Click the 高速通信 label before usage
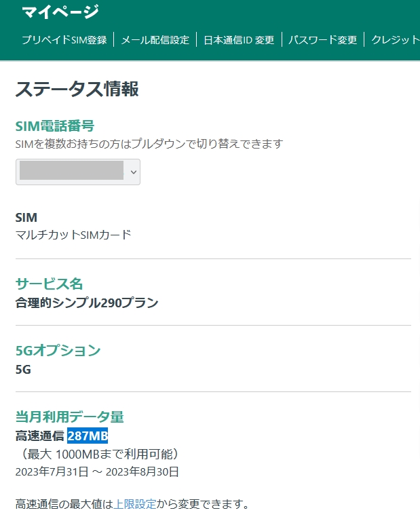This screenshot has height=521, width=420. 39,436
